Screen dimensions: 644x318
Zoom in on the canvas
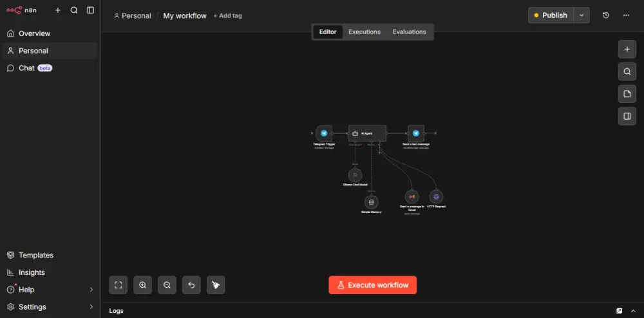pos(142,285)
